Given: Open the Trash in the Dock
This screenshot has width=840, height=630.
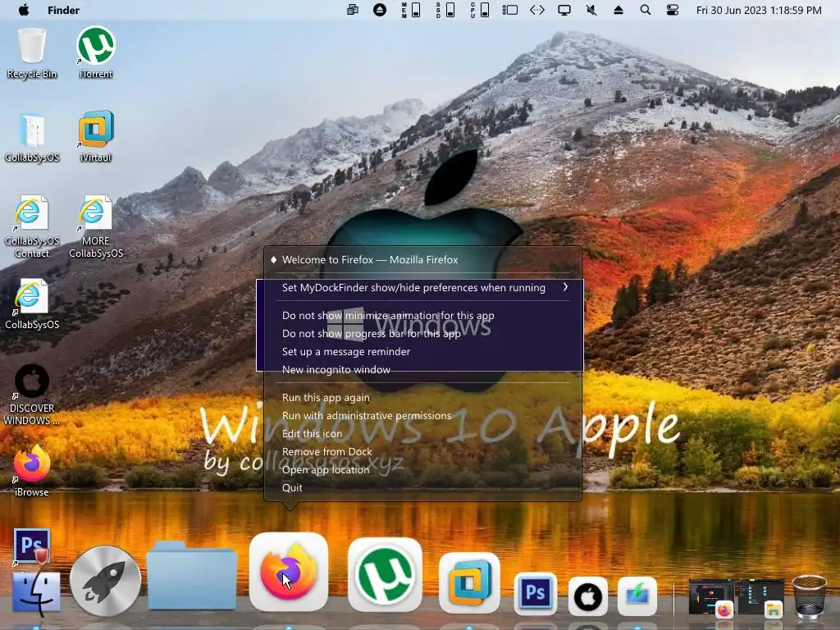Looking at the screenshot, I should [809, 596].
